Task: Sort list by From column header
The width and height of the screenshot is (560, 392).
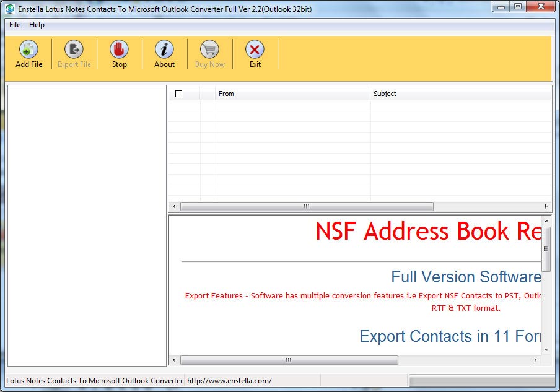Action: (x=292, y=94)
